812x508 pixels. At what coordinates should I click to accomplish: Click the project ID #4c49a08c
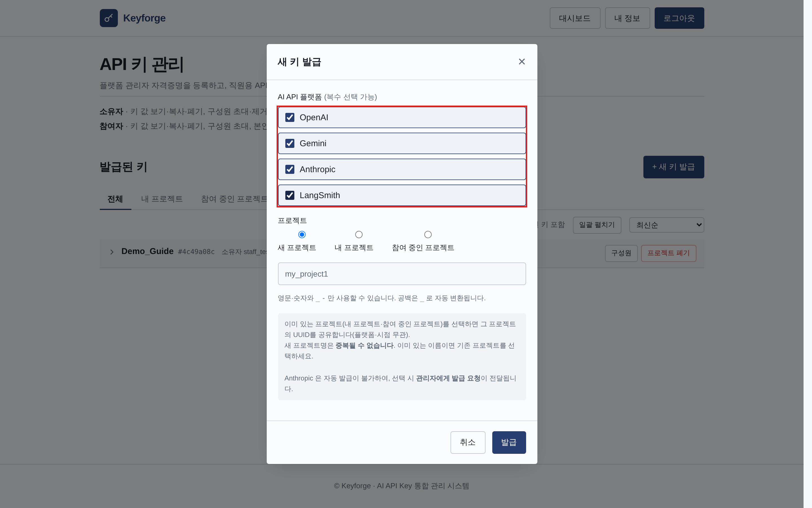196,252
